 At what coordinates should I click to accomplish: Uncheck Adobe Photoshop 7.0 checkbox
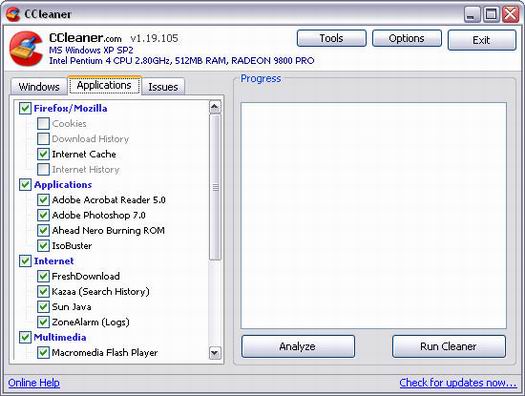pos(43,215)
